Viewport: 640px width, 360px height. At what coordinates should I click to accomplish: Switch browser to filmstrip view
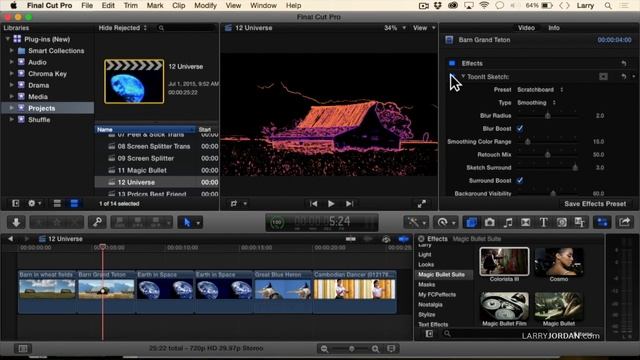pos(57,203)
